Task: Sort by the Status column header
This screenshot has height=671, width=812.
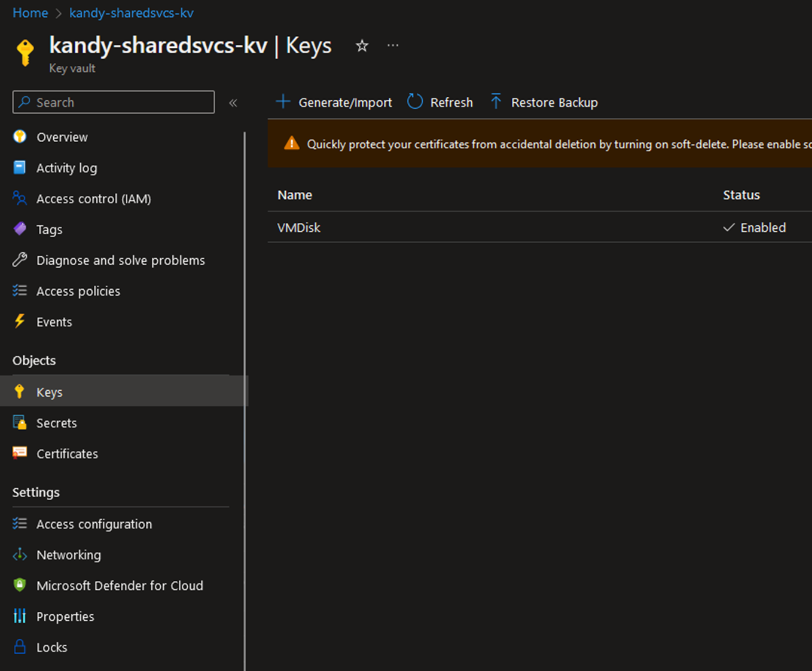Action: pos(741,195)
